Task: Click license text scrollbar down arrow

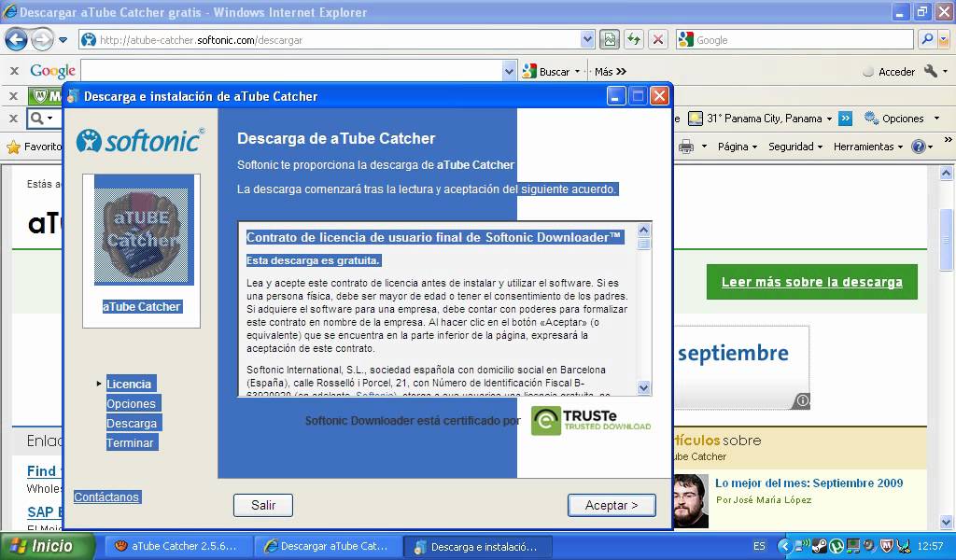Action: (643, 387)
